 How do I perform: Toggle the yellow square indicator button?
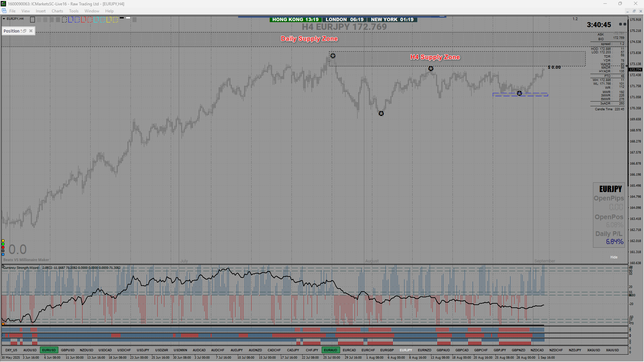pyautogui.click(x=3, y=241)
